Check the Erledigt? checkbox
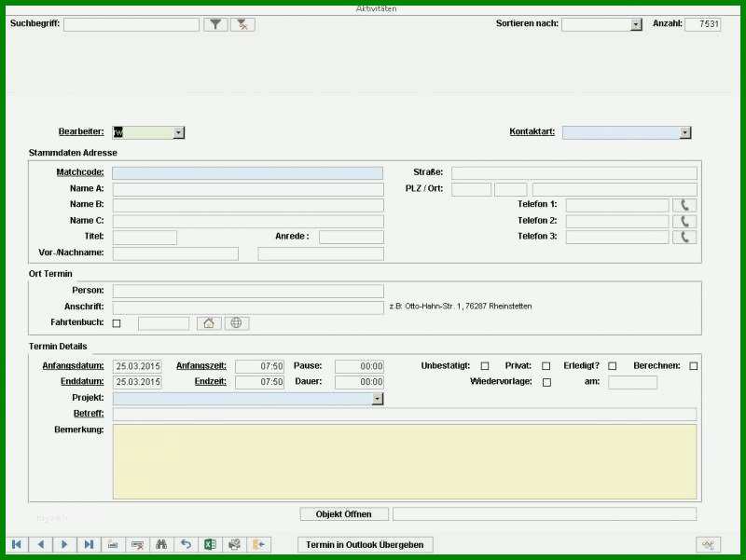The width and height of the screenshot is (746, 560). [x=613, y=366]
